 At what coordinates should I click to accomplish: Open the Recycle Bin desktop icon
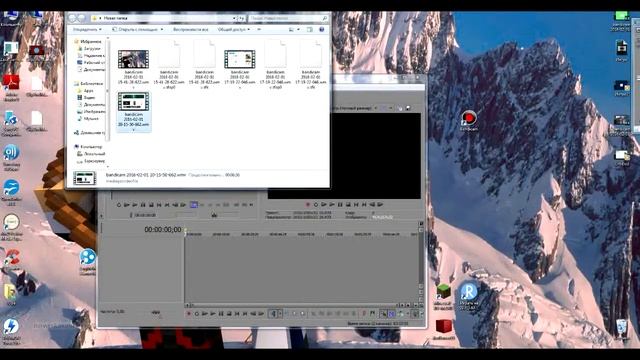(622, 329)
